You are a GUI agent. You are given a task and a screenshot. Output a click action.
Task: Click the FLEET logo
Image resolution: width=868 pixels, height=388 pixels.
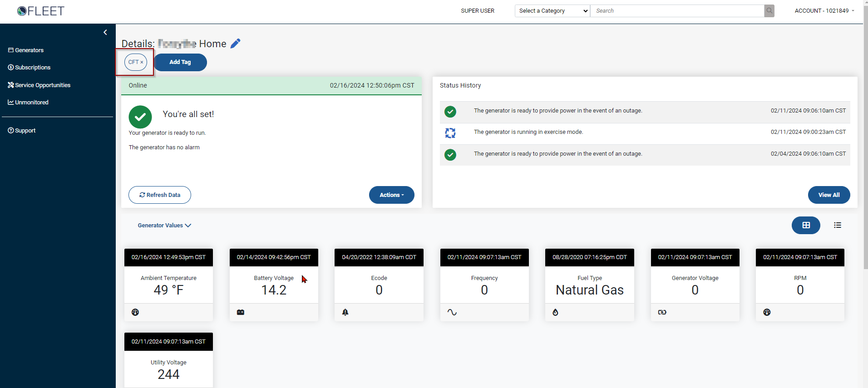pos(40,11)
